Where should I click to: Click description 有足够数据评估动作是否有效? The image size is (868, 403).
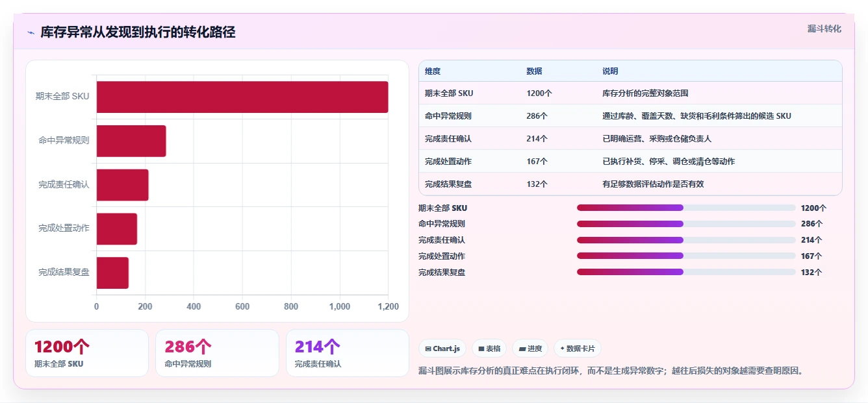click(654, 184)
